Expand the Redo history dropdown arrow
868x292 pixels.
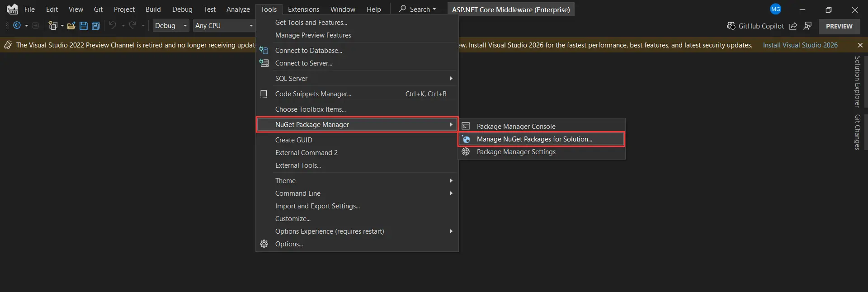(143, 26)
